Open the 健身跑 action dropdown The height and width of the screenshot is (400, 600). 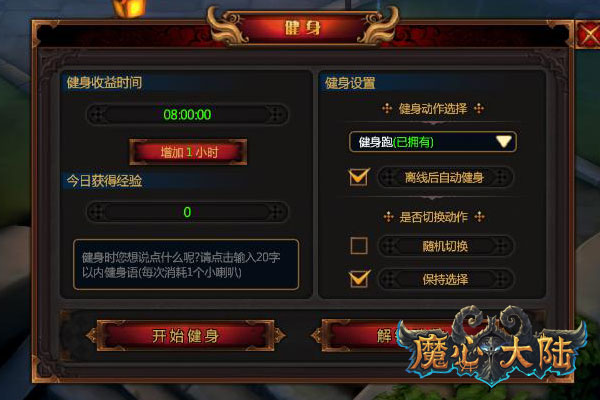pos(432,142)
